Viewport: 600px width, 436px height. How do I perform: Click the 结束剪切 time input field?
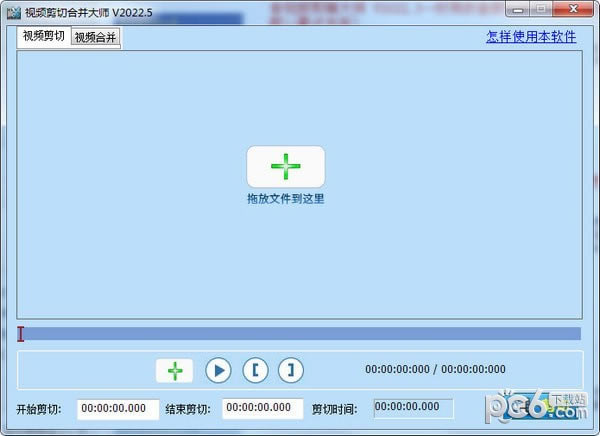[262, 408]
